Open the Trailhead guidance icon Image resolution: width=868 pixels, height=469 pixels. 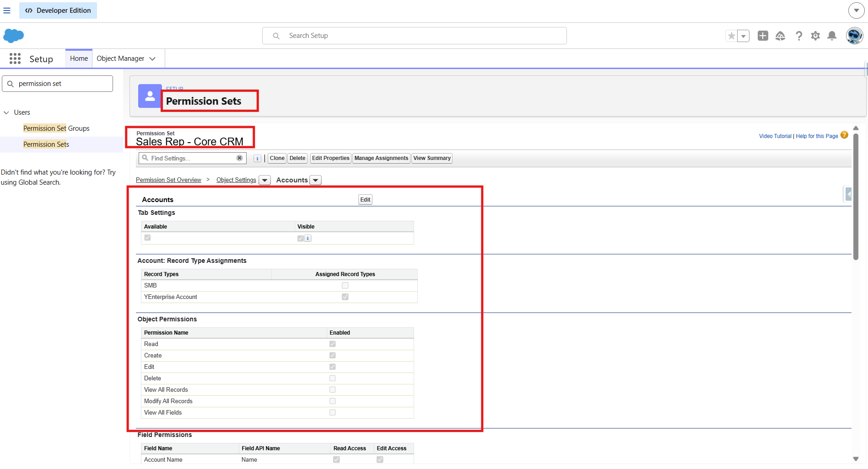[x=780, y=36]
